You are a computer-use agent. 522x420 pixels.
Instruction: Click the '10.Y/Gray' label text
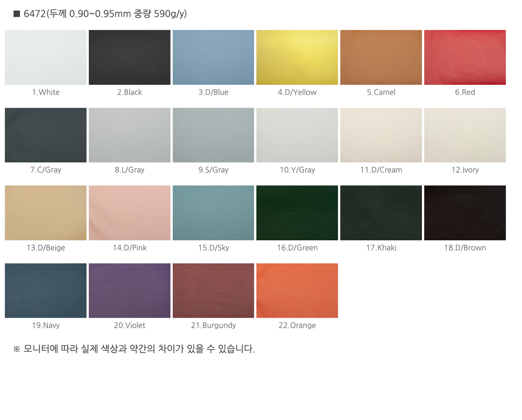click(x=297, y=170)
